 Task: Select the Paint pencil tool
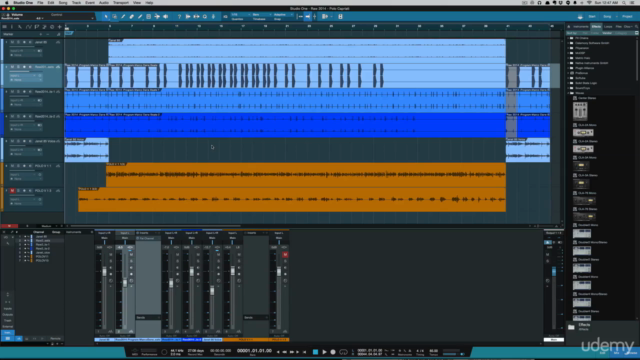click(x=140, y=17)
